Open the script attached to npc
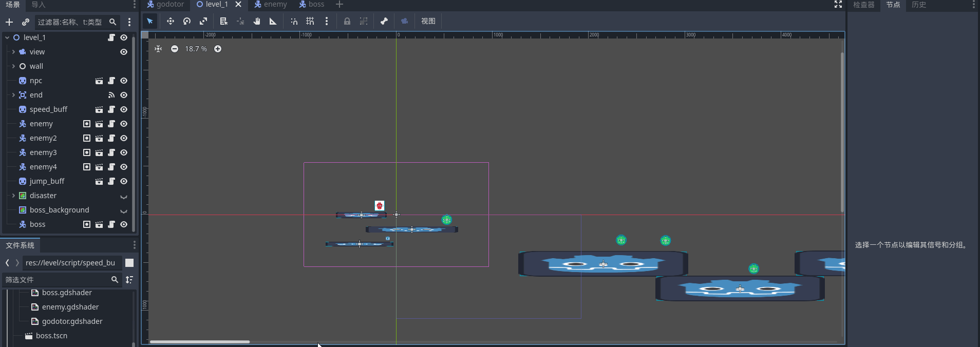Viewport: 980px width, 347px height. [x=111, y=81]
